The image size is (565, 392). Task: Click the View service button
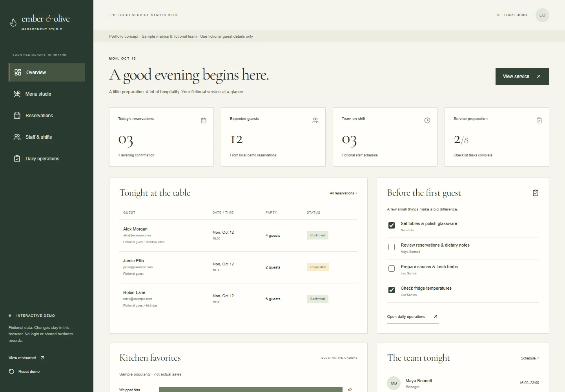(x=522, y=76)
